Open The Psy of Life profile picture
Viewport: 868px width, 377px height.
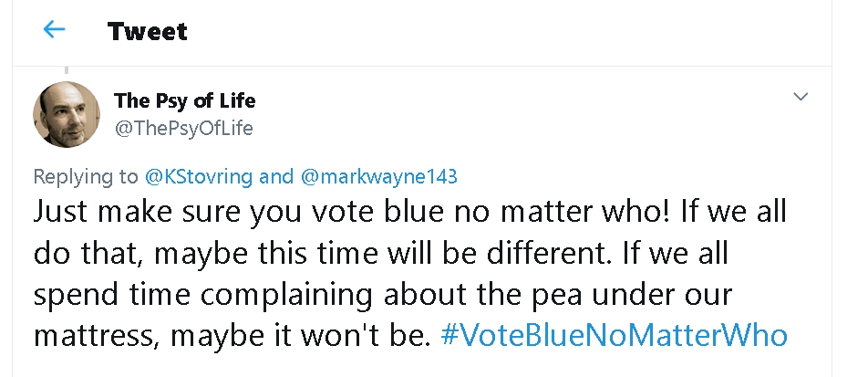click(x=65, y=114)
